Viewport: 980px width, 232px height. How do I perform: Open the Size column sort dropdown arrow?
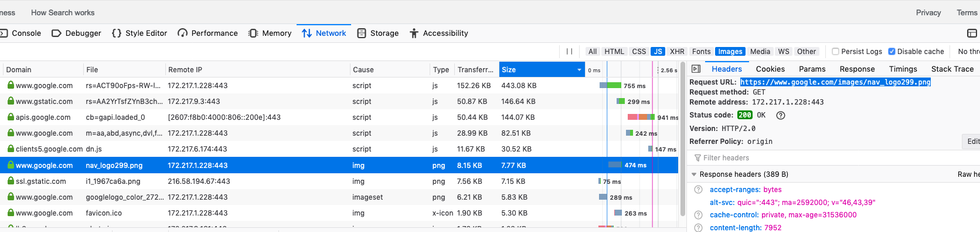[x=579, y=70]
